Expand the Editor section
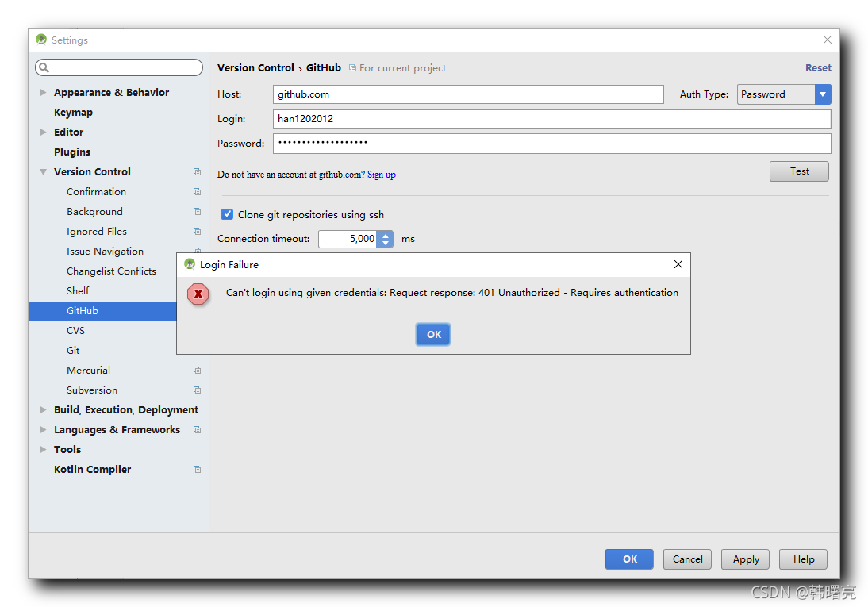Screen dimensions: 868x607 tap(43, 132)
